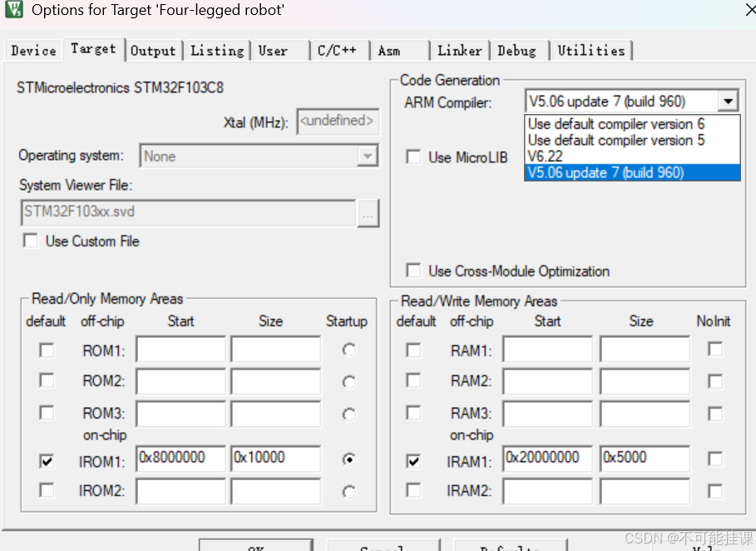Click the ROM1 Start field
756x551 pixels.
point(180,350)
